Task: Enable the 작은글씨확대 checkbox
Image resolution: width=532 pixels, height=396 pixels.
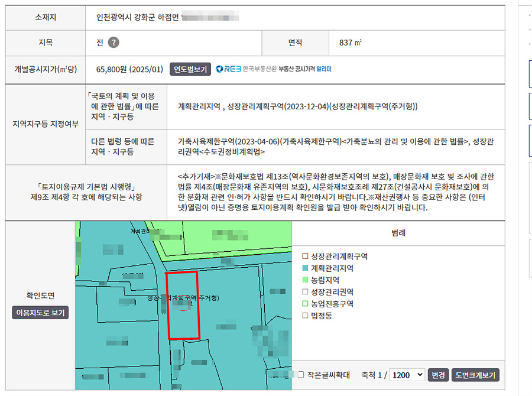Action: click(301, 375)
